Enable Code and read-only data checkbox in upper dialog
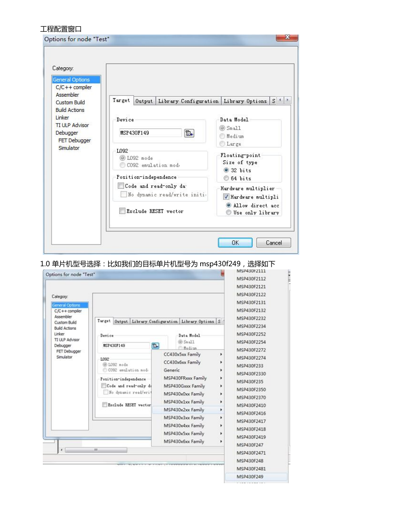The height and width of the screenshot is (532, 411). (x=121, y=186)
